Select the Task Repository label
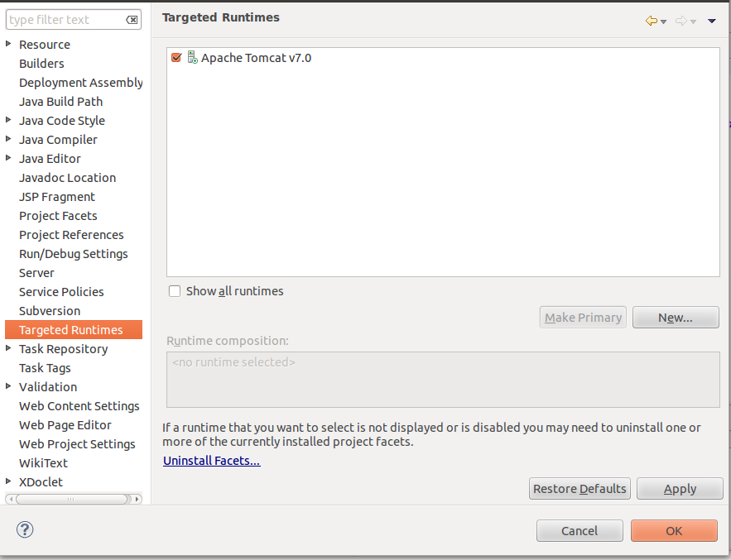 coord(64,349)
